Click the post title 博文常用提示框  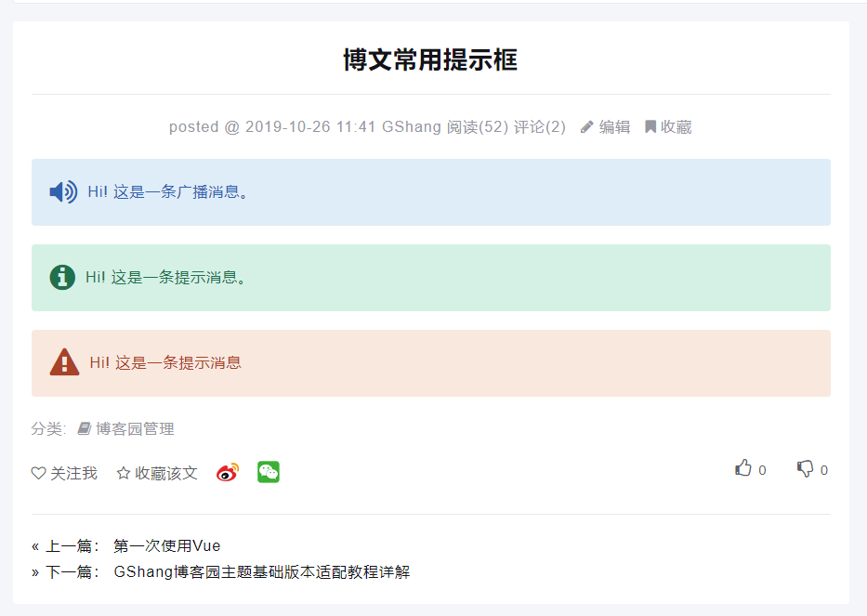[430, 60]
